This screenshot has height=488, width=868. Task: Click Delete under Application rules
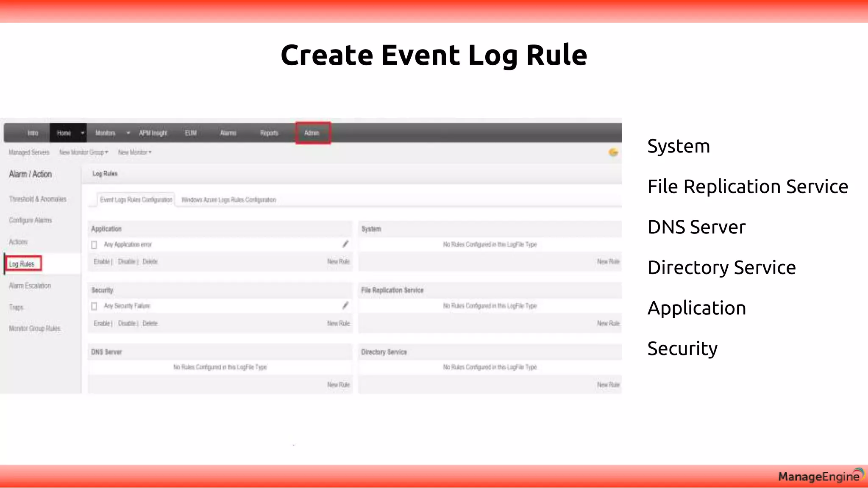[x=150, y=262]
